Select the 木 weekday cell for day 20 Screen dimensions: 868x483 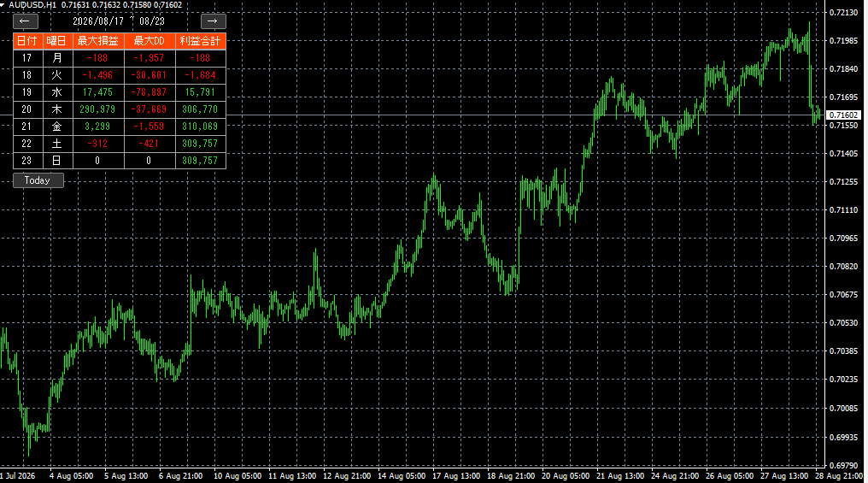57,109
